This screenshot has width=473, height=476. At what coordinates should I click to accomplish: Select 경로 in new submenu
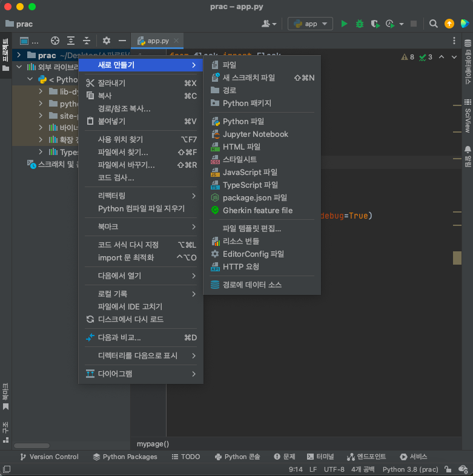(262, 90)
